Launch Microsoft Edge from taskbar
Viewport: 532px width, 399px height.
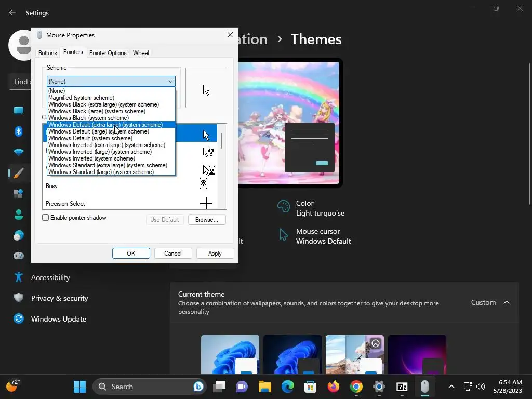288,387
